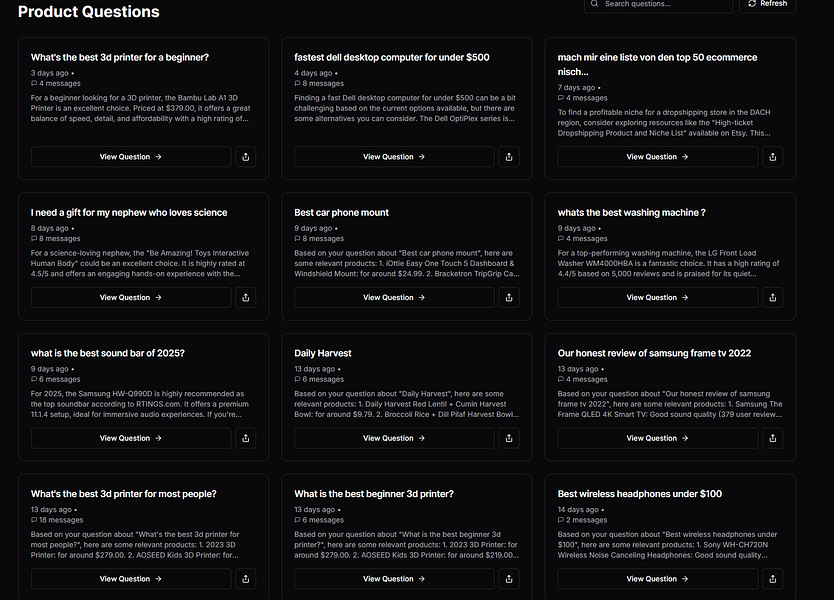This screenshot has height=600, width=834.
Task: Open title 'fastest dell desktop computer for under $500'
Action: [391, 57]
